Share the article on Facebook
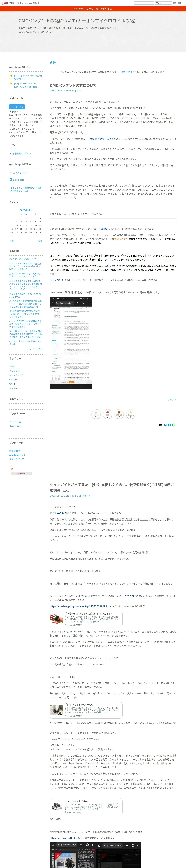The width and height of the screenshot is (186, 868). (x=165, y=425)
